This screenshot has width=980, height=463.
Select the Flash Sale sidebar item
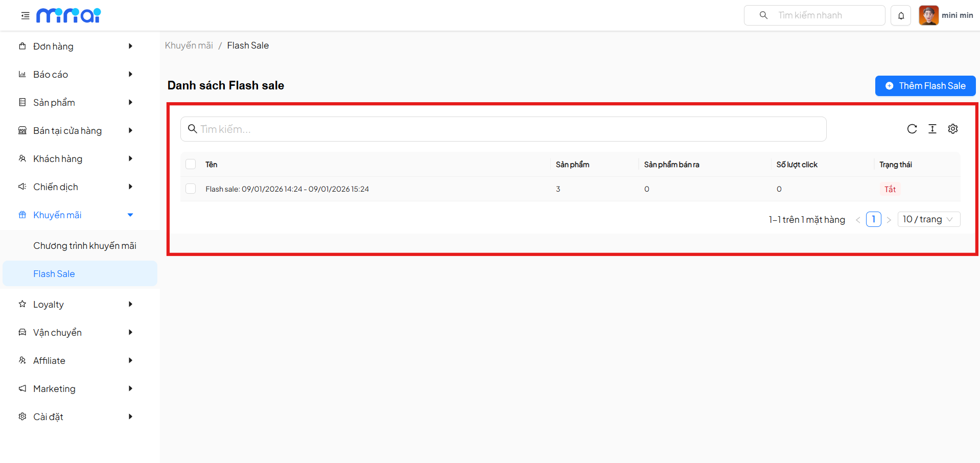click(x=54, y=273)
